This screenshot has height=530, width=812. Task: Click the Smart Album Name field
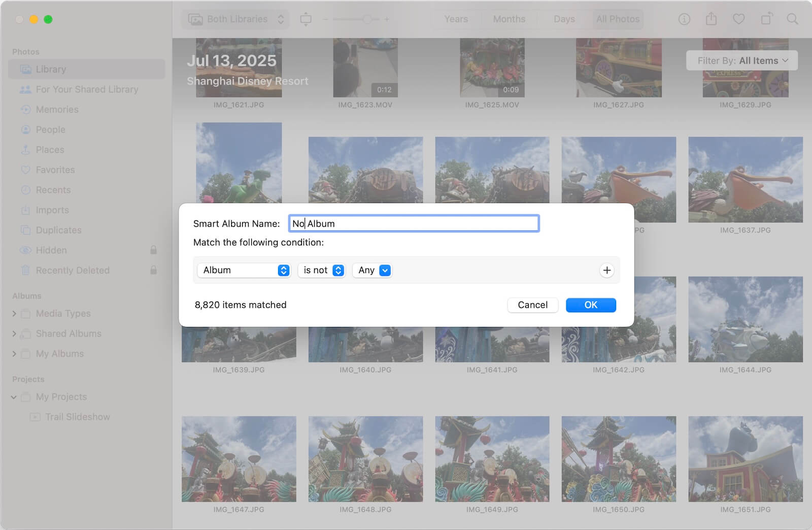[x=414, y=223]
